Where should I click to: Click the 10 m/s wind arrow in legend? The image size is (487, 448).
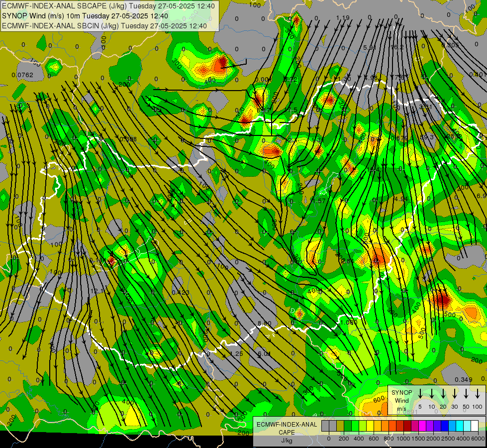[x=431, y=394]
